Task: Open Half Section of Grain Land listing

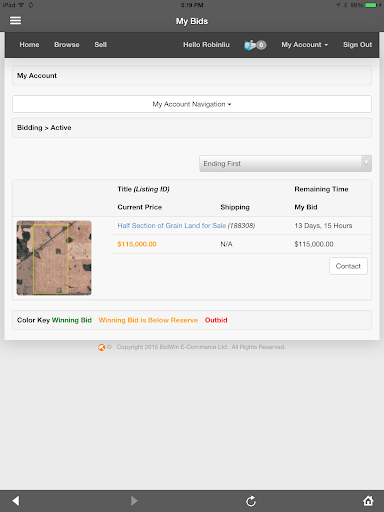Action: tap(172, 226)
